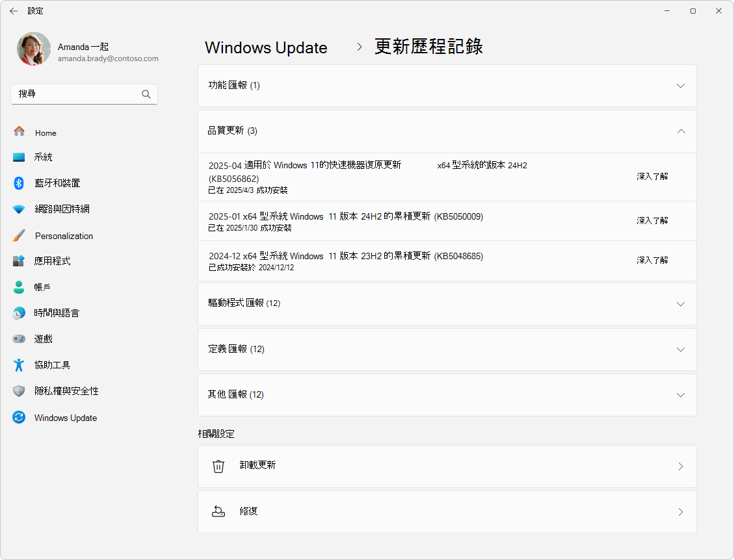734x560 pixels.
Task: Click 深入了解 for KB5048685
Action: pyautogui.click(x=652, y=260)
